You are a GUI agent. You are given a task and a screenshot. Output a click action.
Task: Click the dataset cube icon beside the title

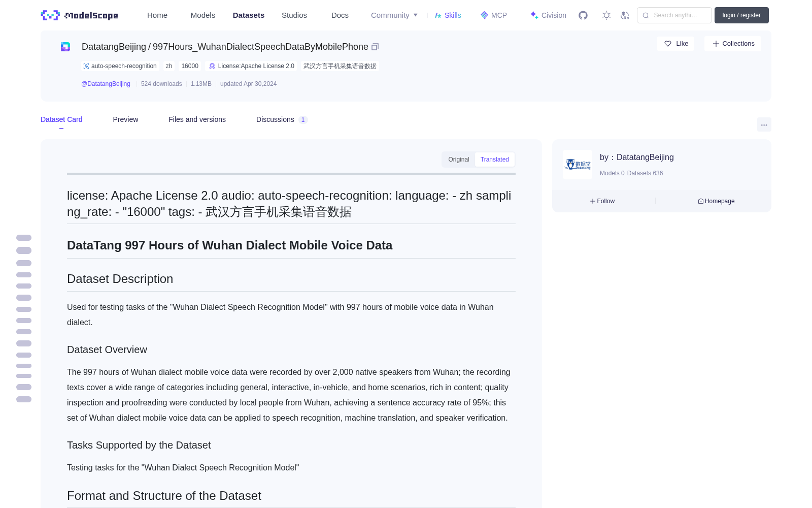[65, 47]
